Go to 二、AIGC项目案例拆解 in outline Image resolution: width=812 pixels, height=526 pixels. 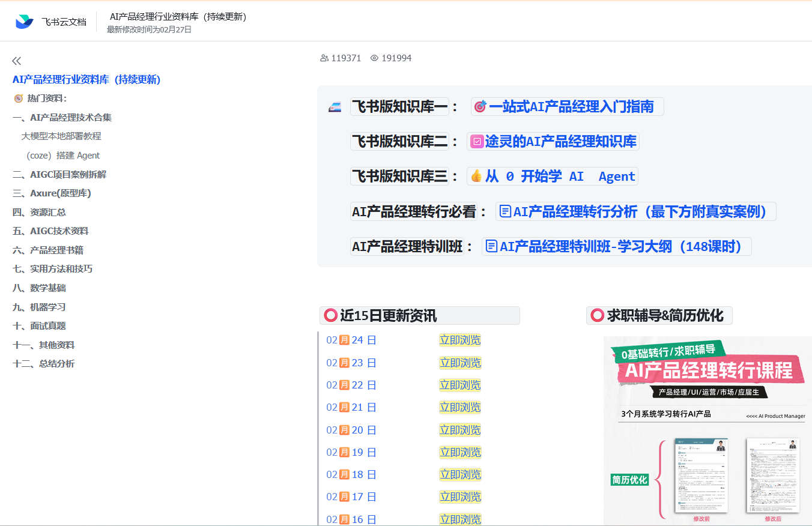59,174
